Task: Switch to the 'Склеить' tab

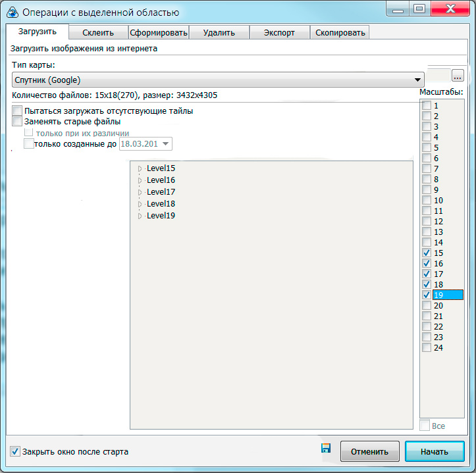Action: click(98, 32)
